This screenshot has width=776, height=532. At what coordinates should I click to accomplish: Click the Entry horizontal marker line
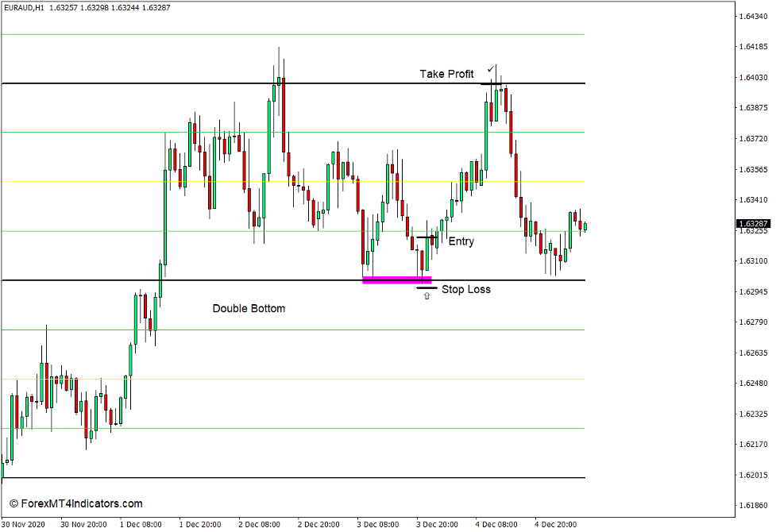point(428,236)
